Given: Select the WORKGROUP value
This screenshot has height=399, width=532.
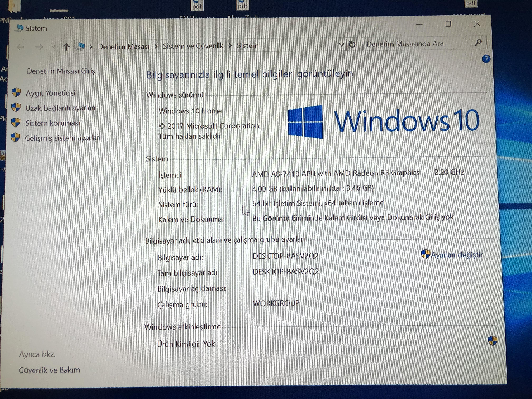Looking at the screenshot, I should tap(276, 303).
